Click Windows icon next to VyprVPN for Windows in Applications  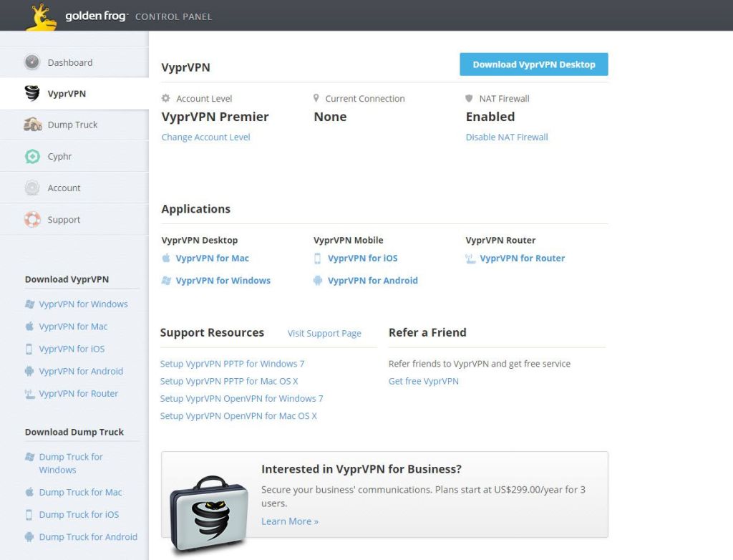pos(166,280)
